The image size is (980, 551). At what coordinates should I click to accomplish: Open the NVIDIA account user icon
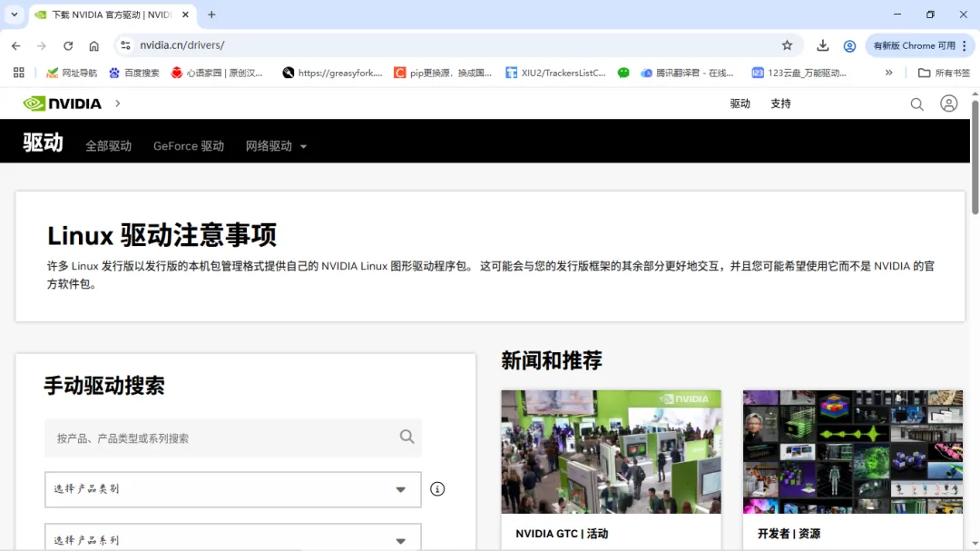point(949,103)
